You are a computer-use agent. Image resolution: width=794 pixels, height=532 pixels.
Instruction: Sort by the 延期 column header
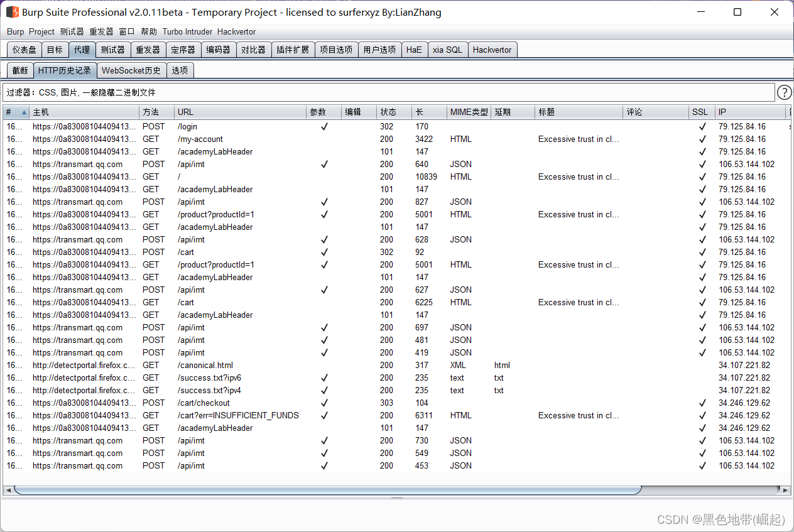(x=513, y=112)
